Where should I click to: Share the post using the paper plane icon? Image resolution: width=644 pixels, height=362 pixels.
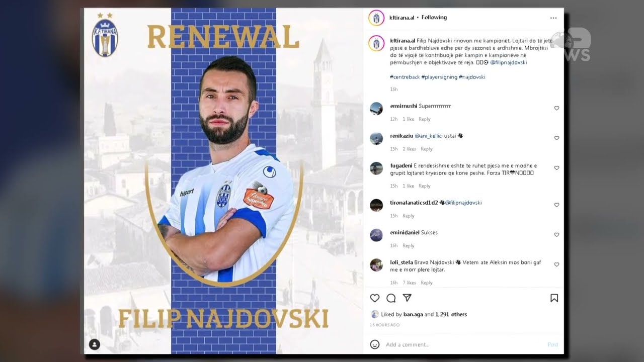coord(407,298)
